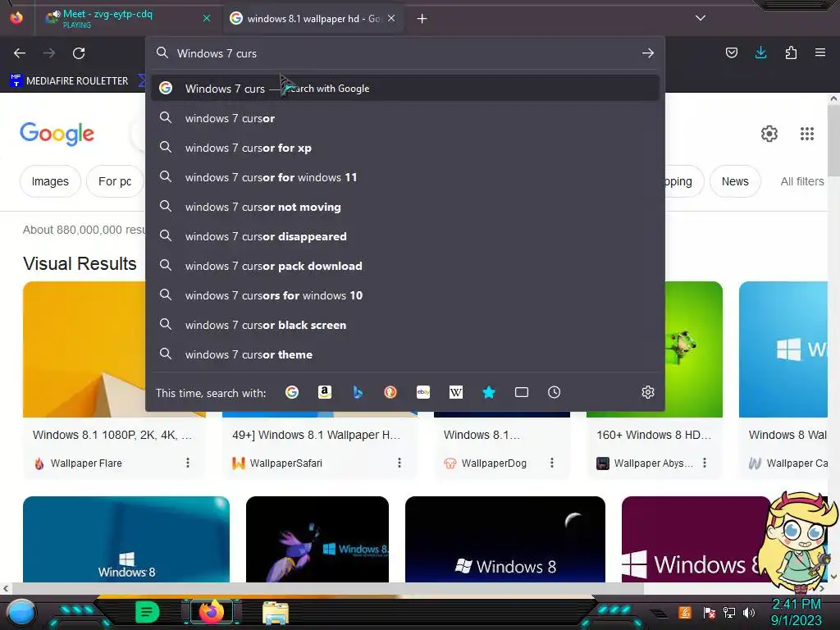Expand the list all tabs dropdown
Screen dimensions: 840x630
[701, 18]
